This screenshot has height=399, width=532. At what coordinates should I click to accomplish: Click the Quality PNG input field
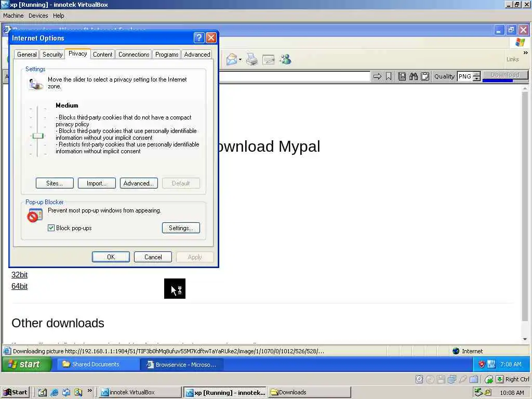click(x=465, y=76)
